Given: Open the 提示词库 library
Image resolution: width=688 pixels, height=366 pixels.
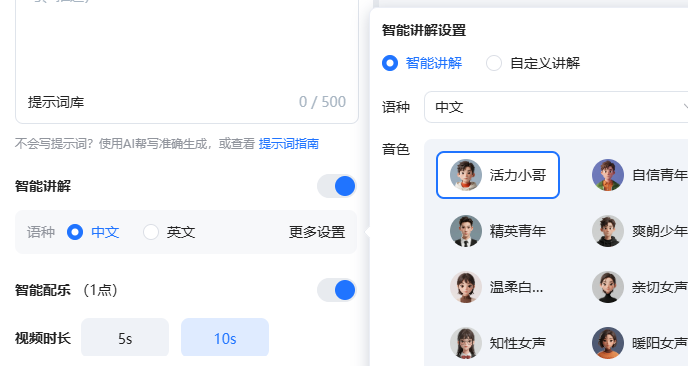Looking at the screenshot, I should (56, 102).
